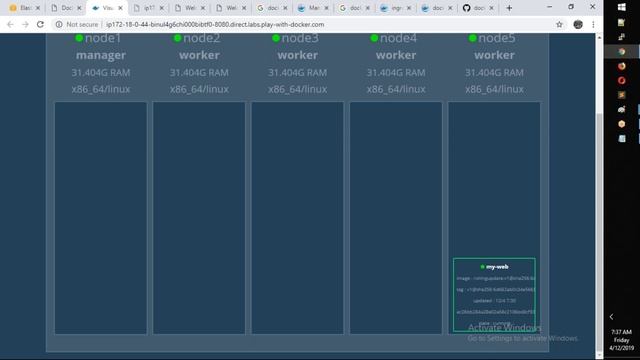
Task: Open the notepad icon in taskbar
Action: [x=622, y=139]
